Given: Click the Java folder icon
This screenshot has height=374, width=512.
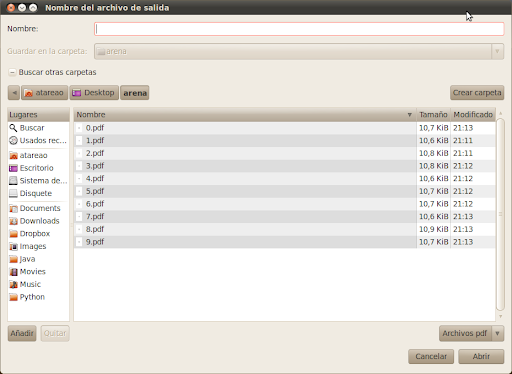Looking at the screenshot, I should coord(13,259).
